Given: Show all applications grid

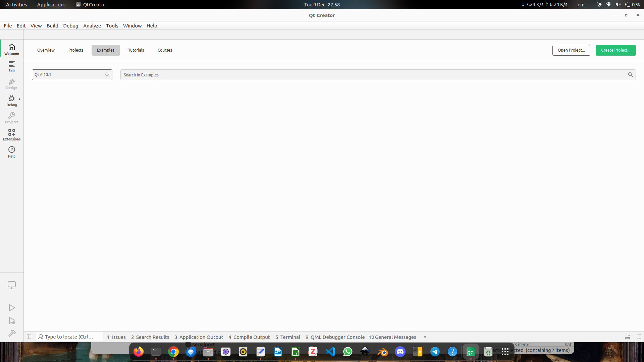Looking at the screenshot, I should click(x=505, y=352).
